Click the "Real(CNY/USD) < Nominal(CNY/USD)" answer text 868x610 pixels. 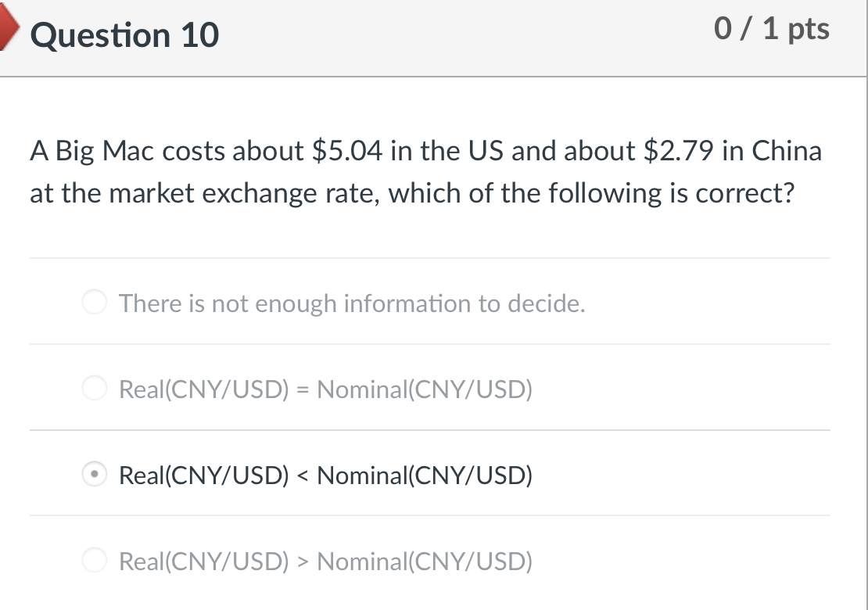325,475
